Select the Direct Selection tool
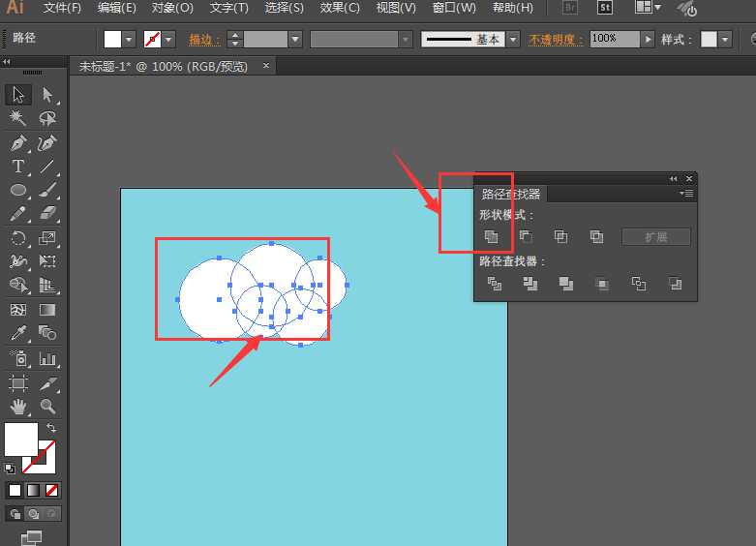 [x=47, y=95]
